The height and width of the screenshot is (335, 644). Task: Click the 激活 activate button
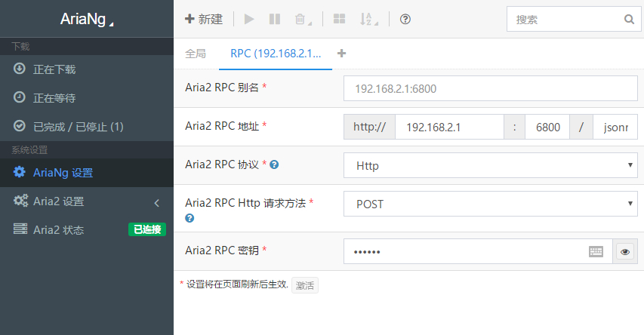click(305, 285)
